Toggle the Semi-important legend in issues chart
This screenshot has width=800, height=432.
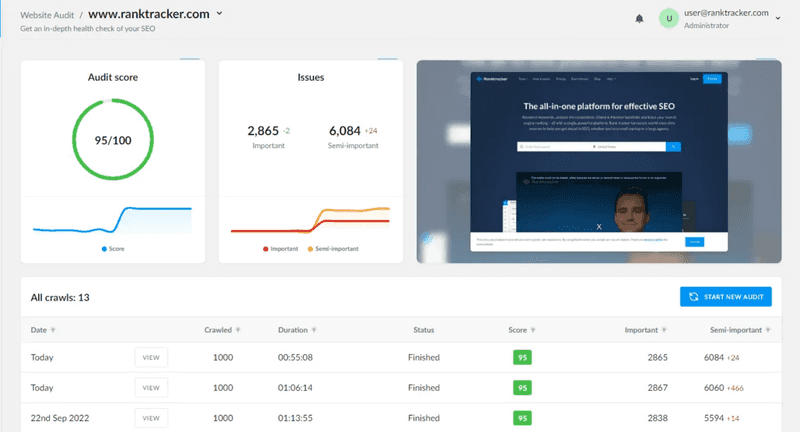[x=333, y=249]
